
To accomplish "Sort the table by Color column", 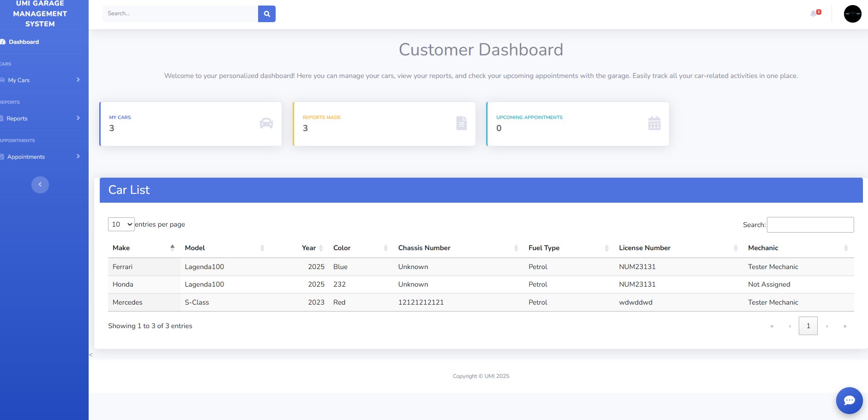I will [x=361, y=248].
